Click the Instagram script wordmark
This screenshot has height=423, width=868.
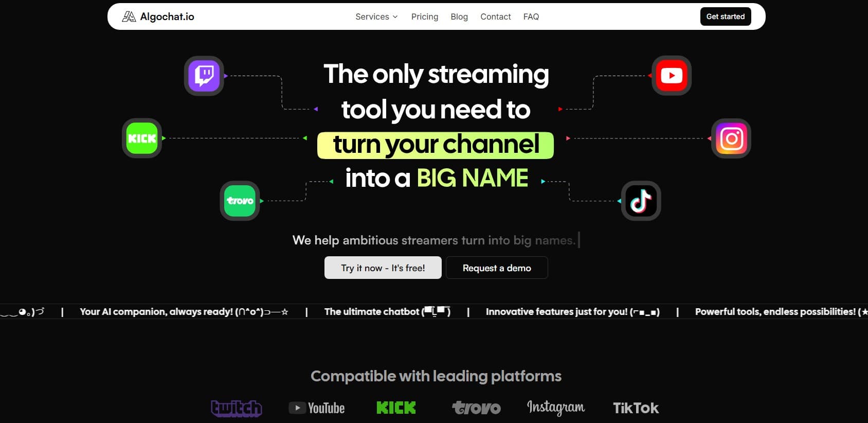click(x=556, y=408)
